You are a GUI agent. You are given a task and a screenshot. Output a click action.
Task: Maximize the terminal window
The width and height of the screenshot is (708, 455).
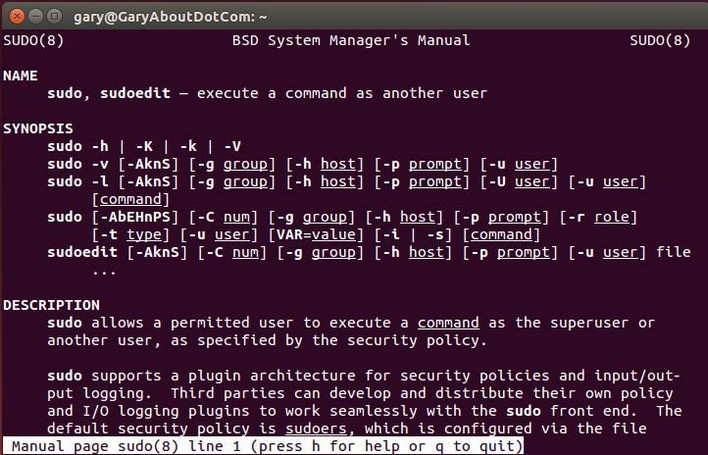(54, 17)
